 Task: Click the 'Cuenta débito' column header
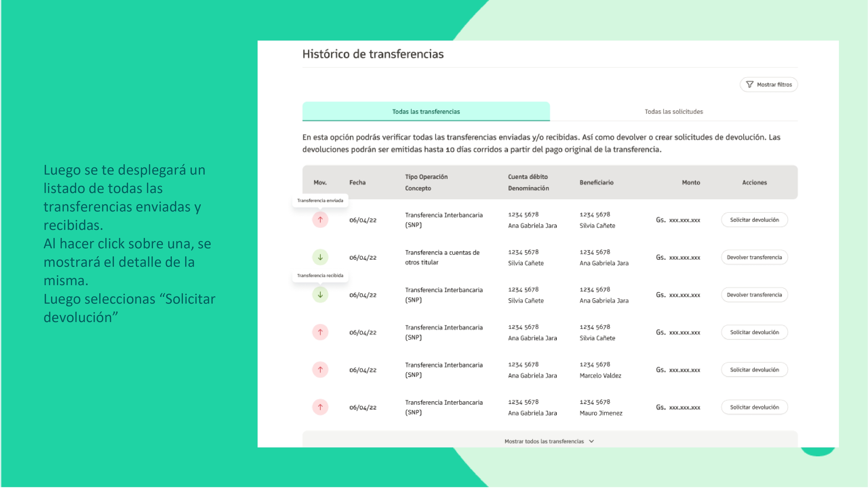coord(528,177)
